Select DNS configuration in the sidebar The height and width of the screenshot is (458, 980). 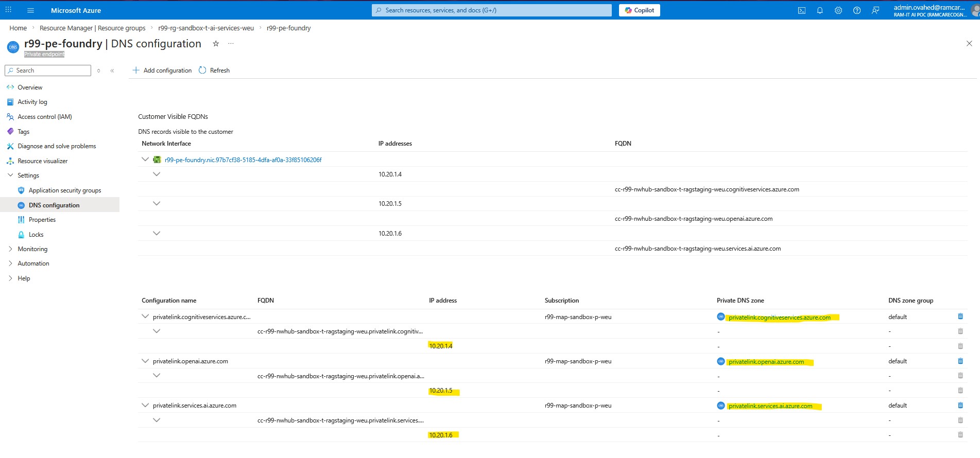click(x=60, y=205)
